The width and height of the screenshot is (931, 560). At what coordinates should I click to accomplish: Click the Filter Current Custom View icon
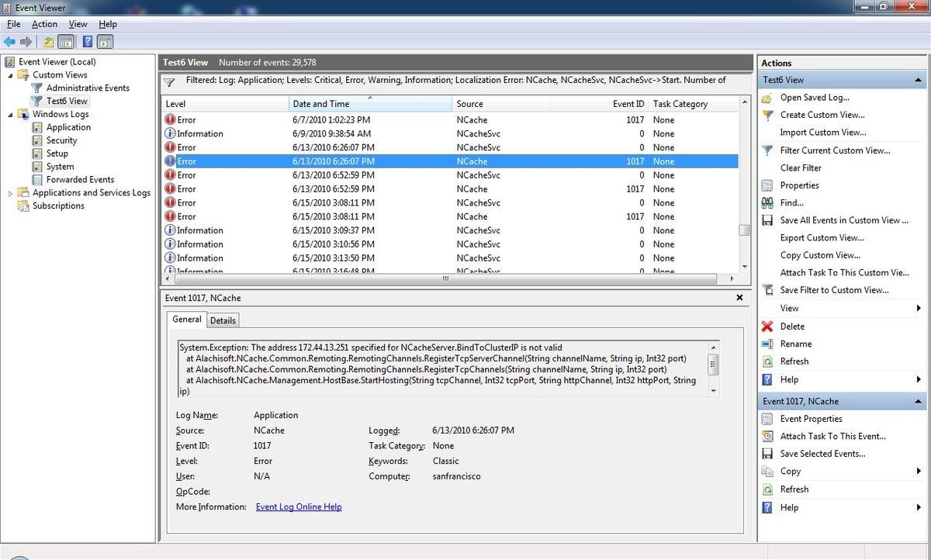point(767,150)
